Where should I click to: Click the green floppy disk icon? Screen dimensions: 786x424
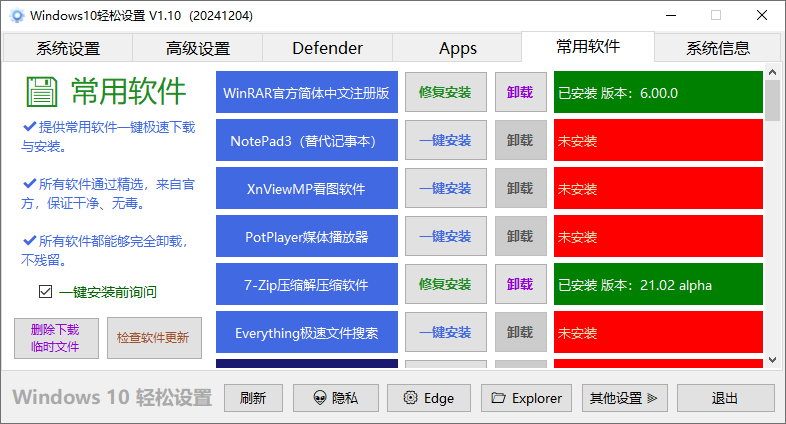tap(42, 92)
